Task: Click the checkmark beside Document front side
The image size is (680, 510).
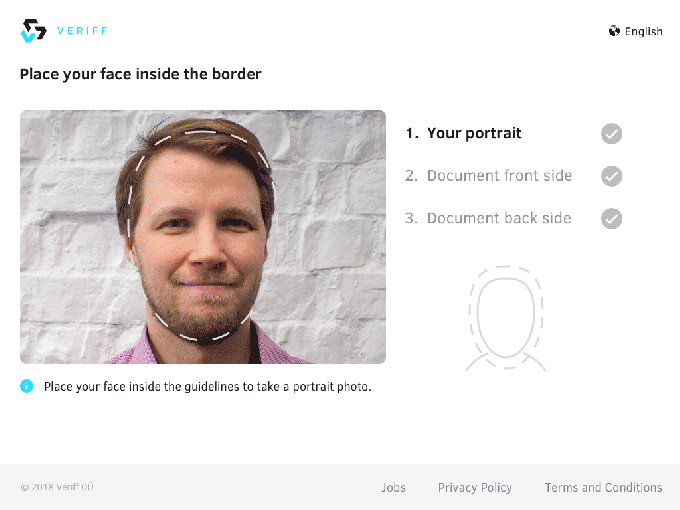Action: click(x=611, y=176)
